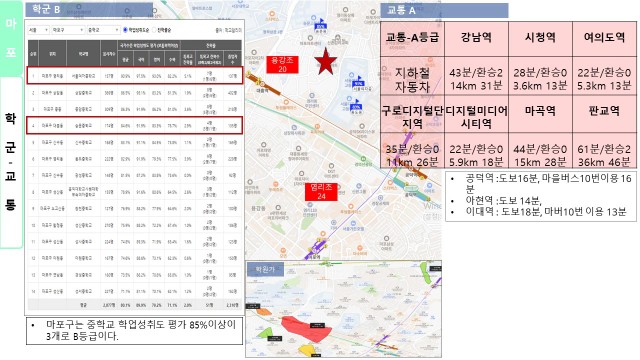Screen dimensions: 640x360
Task: Click the 여의도역 column header
Action: tap(604, 39)
